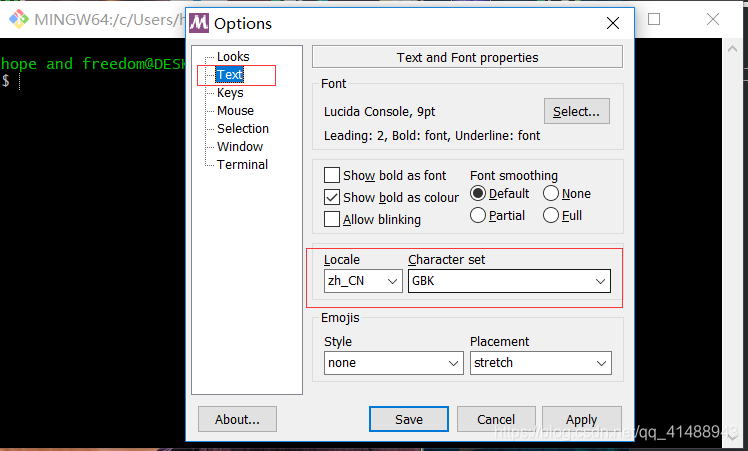Enable Show bold as font
Screen dimensions: 748x451
coord(332,175)
